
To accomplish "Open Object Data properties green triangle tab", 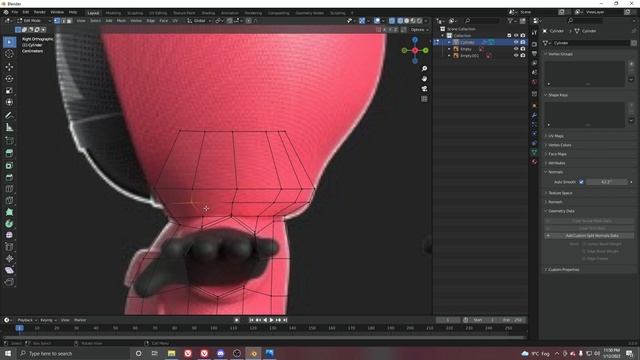I will tap(534, 152).
